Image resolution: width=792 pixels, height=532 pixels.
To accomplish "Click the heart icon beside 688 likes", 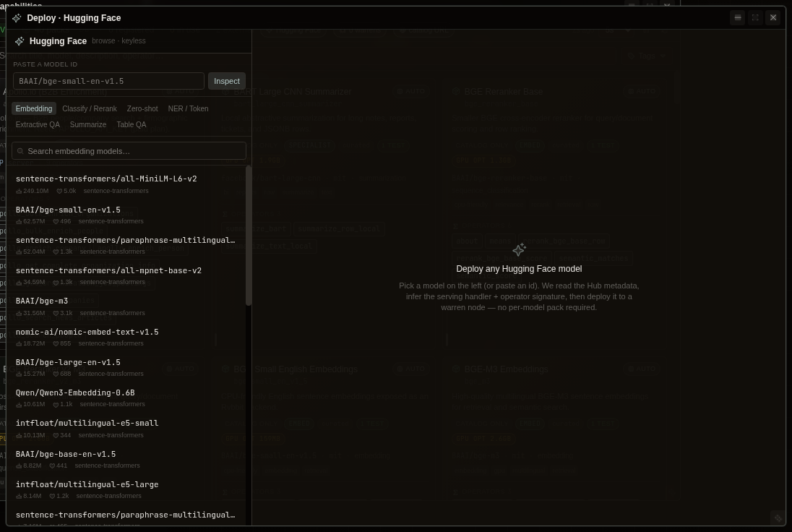I will 56,374.
